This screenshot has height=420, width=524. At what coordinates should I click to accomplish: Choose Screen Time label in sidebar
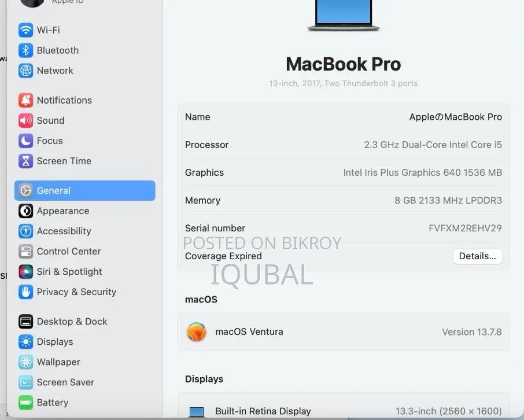(64, 161)
